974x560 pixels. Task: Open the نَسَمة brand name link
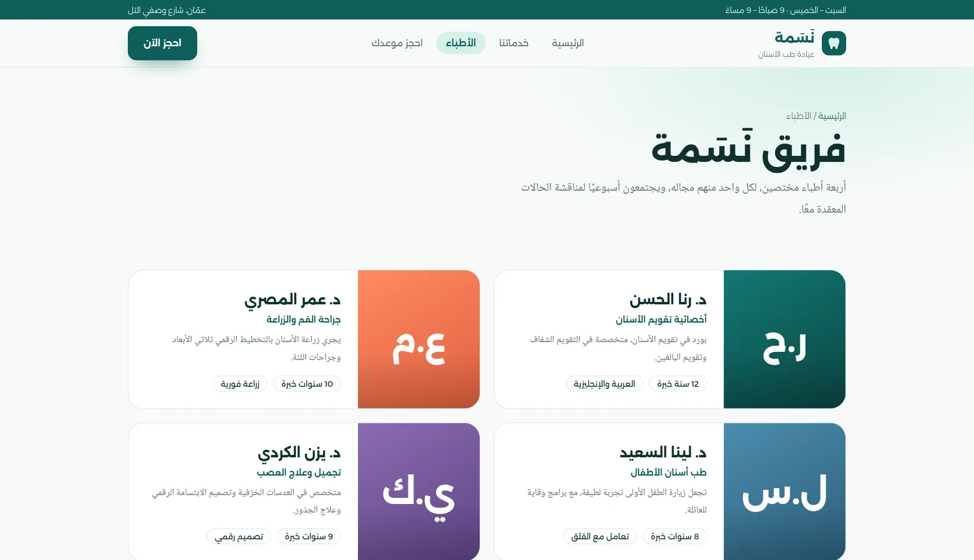click(794, 38)
